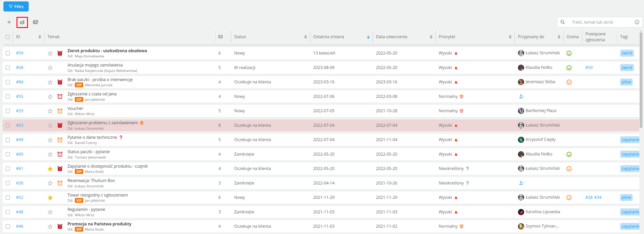Click red question mark beside ticket #49 subject
The height and width of the screenshot is (234, 644).
[x=121, y=137]
